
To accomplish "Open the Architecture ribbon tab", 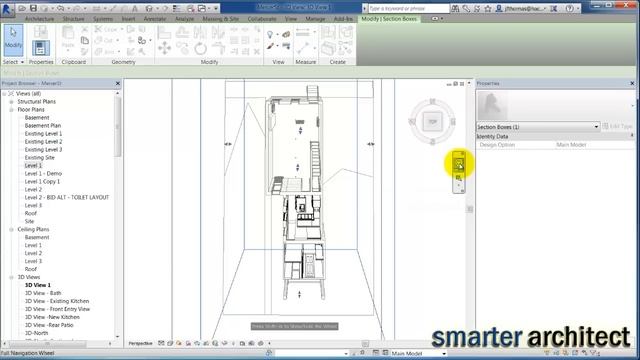I will [x=39, y=19].
